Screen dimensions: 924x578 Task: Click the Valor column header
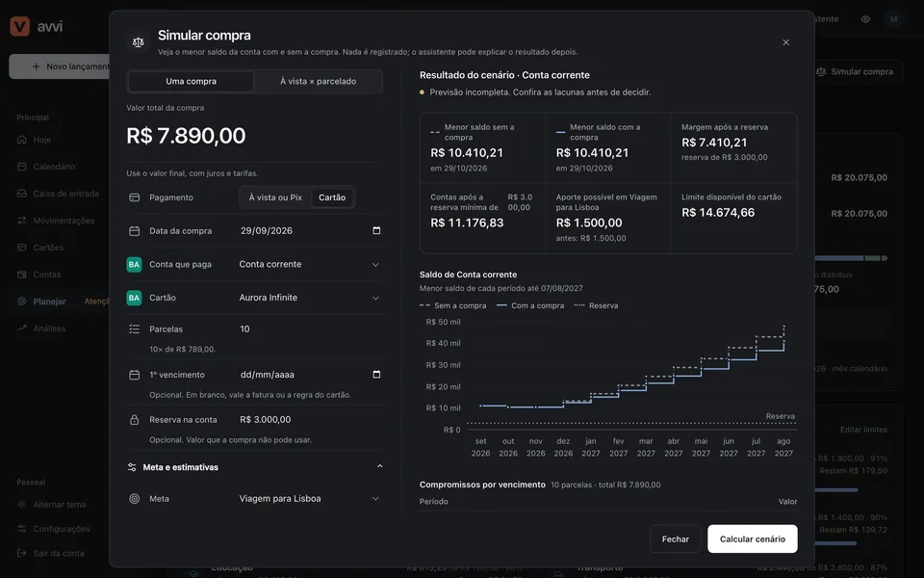(788, 502)
